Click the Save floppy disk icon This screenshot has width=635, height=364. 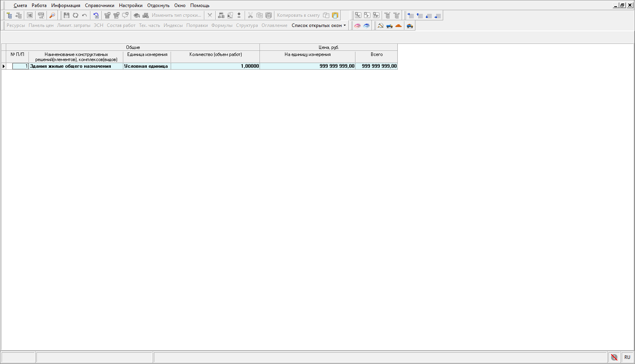[x=66, y=15]
